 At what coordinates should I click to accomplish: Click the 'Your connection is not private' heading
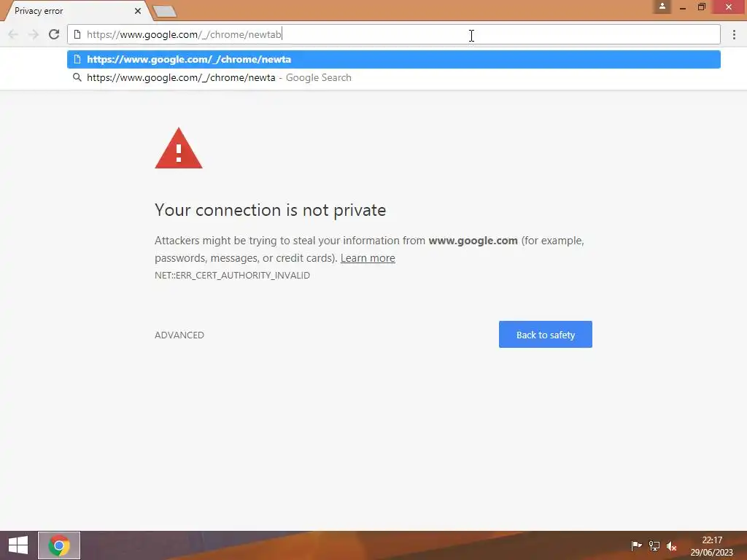[x=270, y=210]
